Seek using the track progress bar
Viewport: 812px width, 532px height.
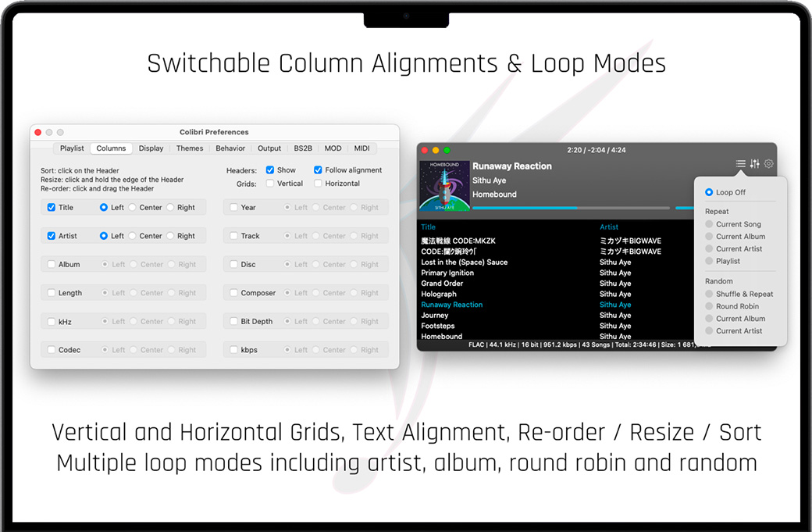coord(571,208)
